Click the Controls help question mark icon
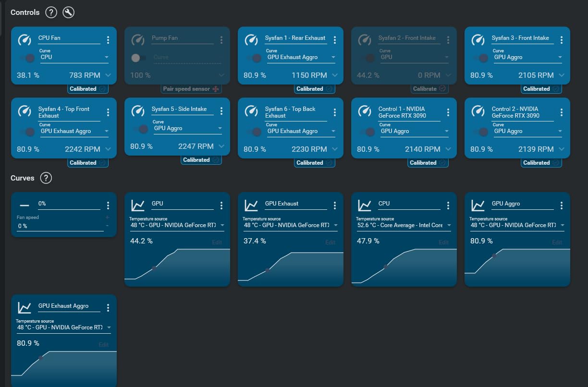The image size is (588, 387). point(51,12)
